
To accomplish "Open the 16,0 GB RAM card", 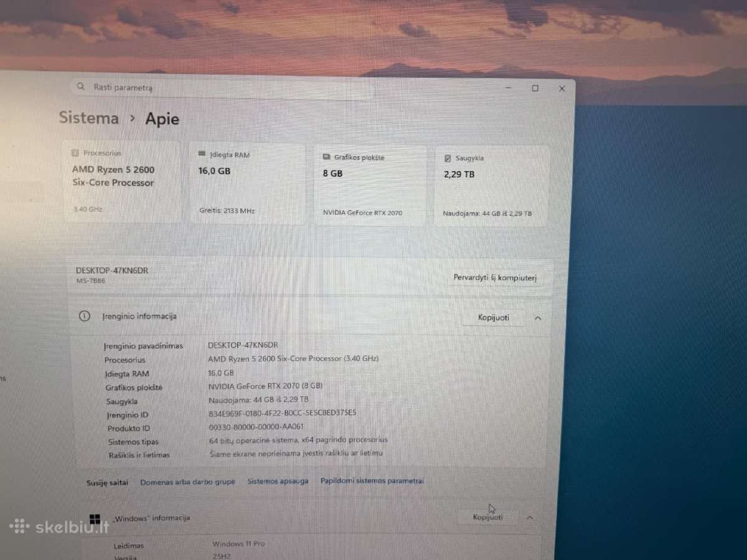I will click(247, 183).
